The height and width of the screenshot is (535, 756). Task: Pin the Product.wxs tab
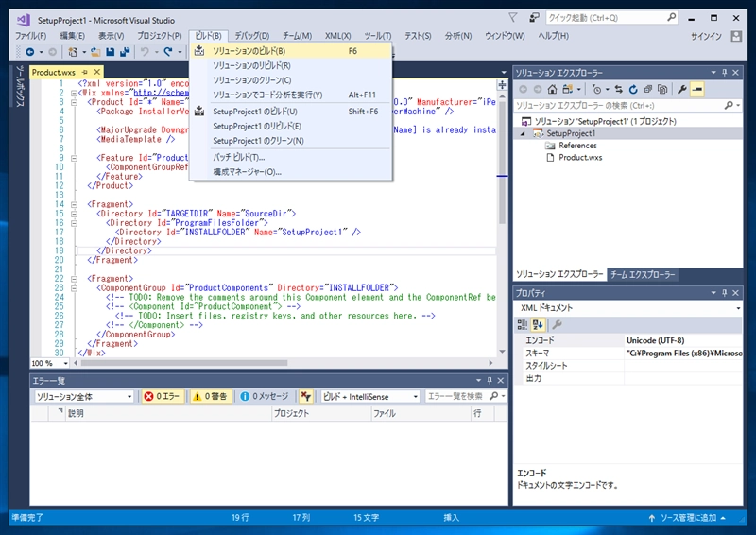(x=84, y=72)
